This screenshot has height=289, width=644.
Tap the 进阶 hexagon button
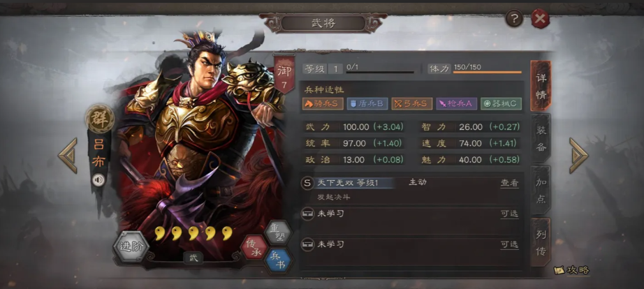pyautogui.click(x=131, y=246)
